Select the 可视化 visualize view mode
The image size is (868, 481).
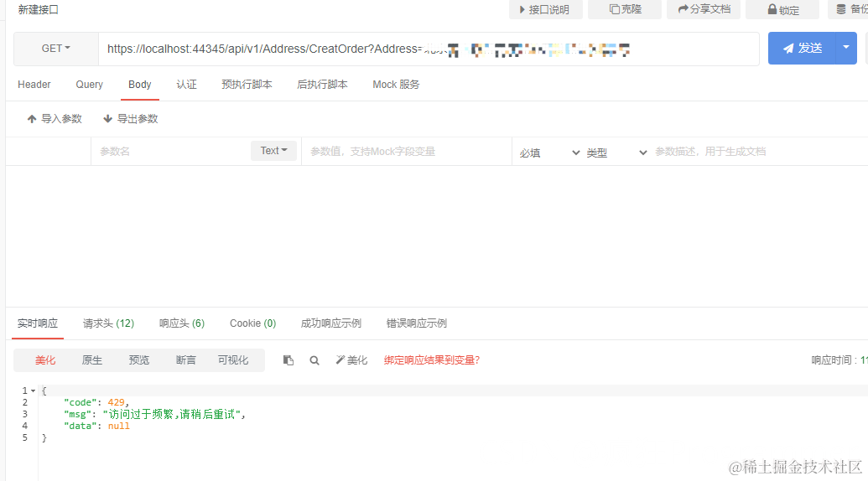(233, 360)
